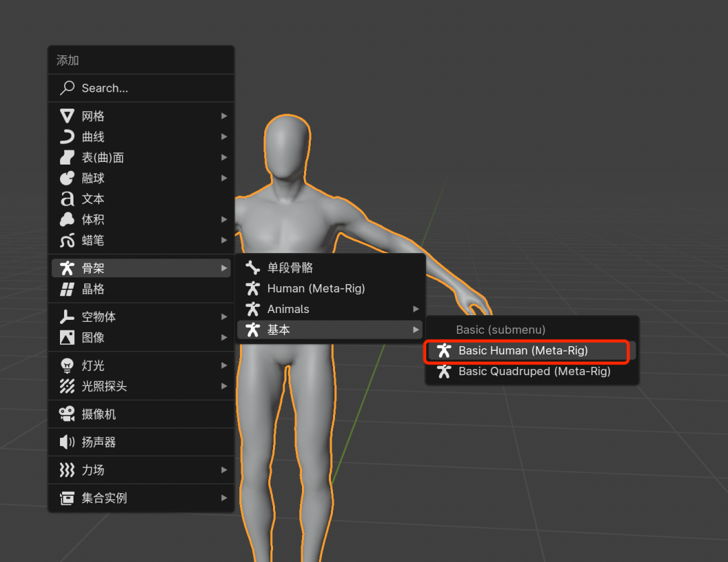Image resolution: width=728 pixels, height=562 pixels.
Task: Select 摄像机 menu entry label
Action: point(98,414)
